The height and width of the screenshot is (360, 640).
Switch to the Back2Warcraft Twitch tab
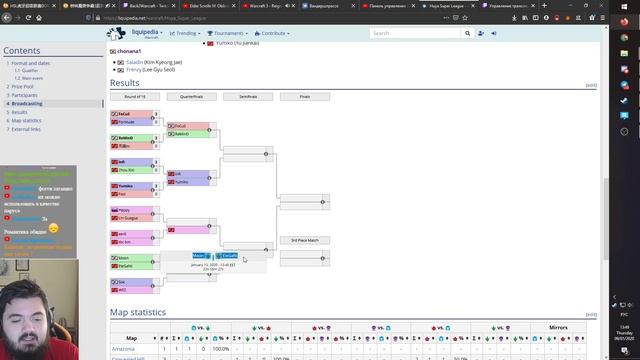click(x=149, y=6)
